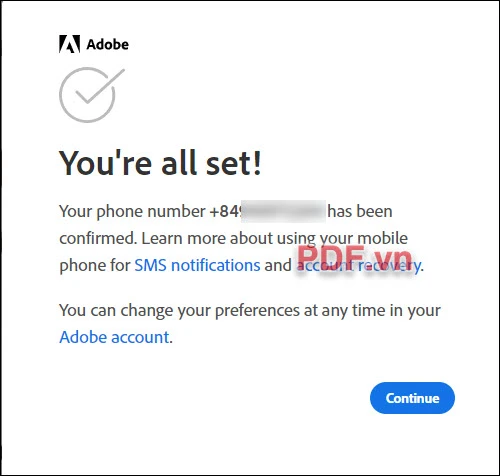500x476 pixels.
Task: Click the blurred phone number
Action: click(283, 211)
